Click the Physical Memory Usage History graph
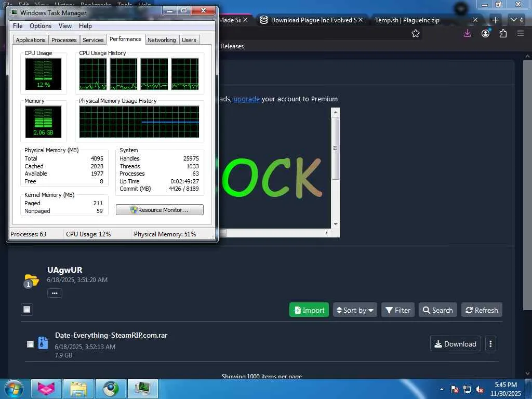532x399 pixels. click(139, 122)
